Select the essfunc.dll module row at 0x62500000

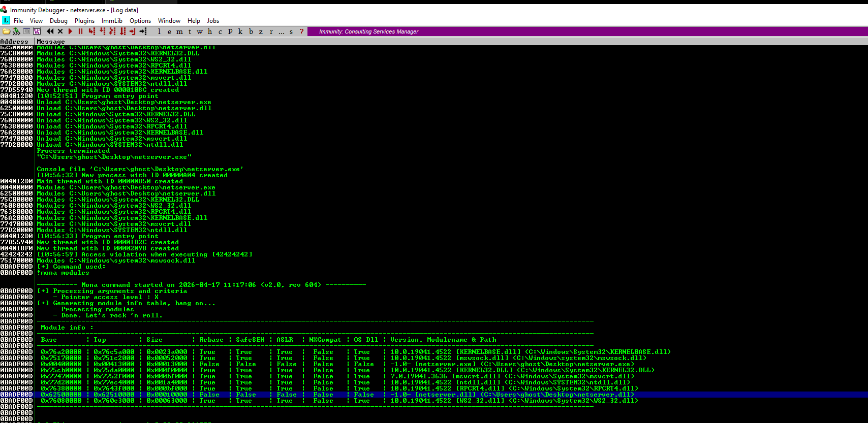[x=335, y=395]
